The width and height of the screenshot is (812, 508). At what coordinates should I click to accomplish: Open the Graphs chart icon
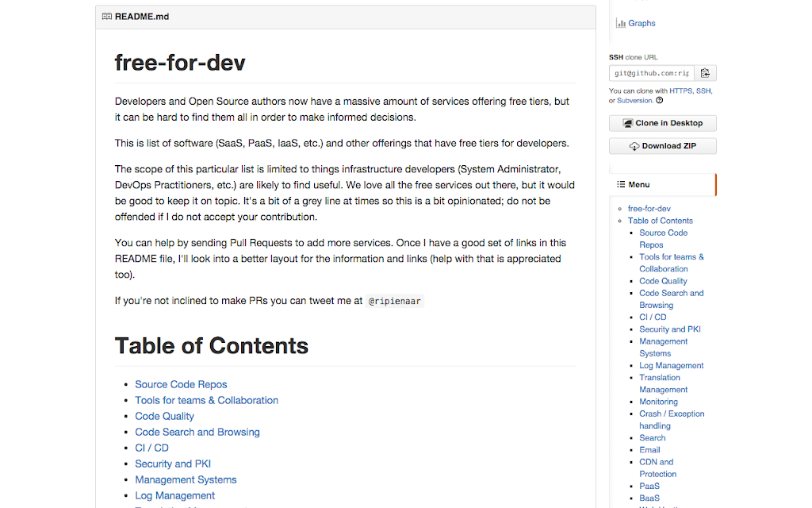tap(620, 23)
